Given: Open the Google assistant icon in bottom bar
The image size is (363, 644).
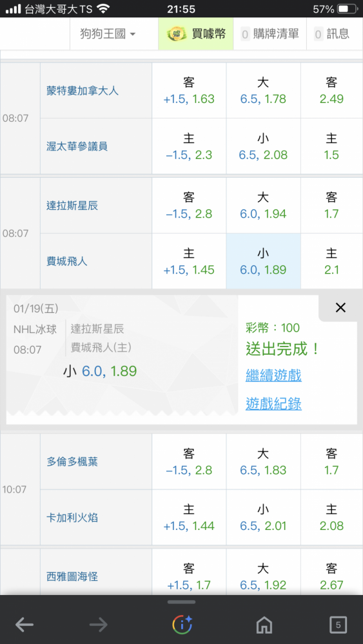Looking at the screenshot, I should (182, 625).
